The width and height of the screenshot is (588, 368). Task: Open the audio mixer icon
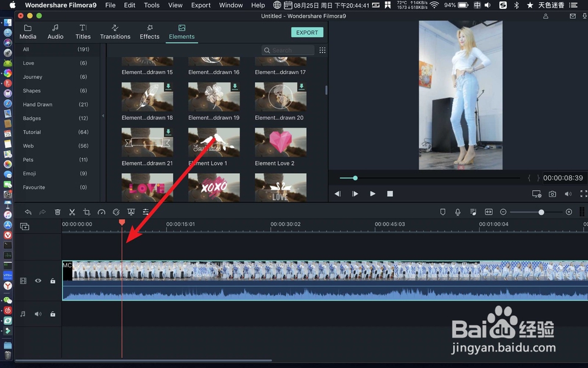tap(473, 212)
